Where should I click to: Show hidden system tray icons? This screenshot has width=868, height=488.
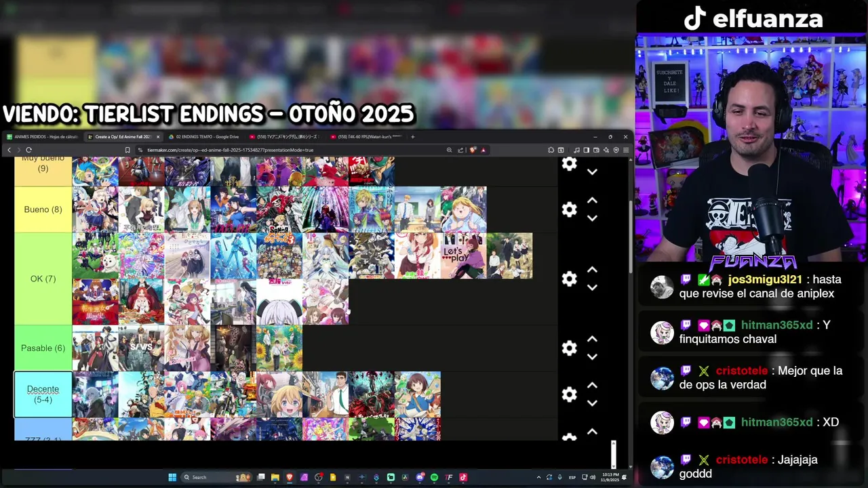pyautogui.click(x=539, y=477)
